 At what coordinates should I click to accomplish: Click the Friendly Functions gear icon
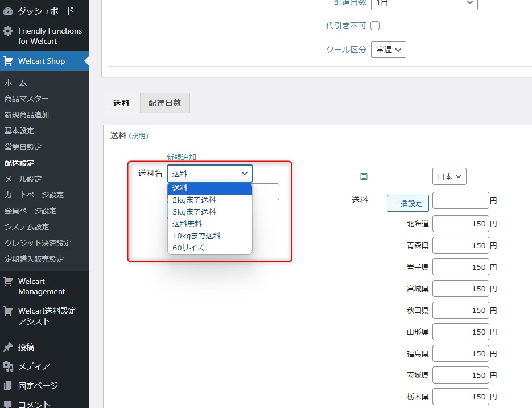(x=8, y=31)
